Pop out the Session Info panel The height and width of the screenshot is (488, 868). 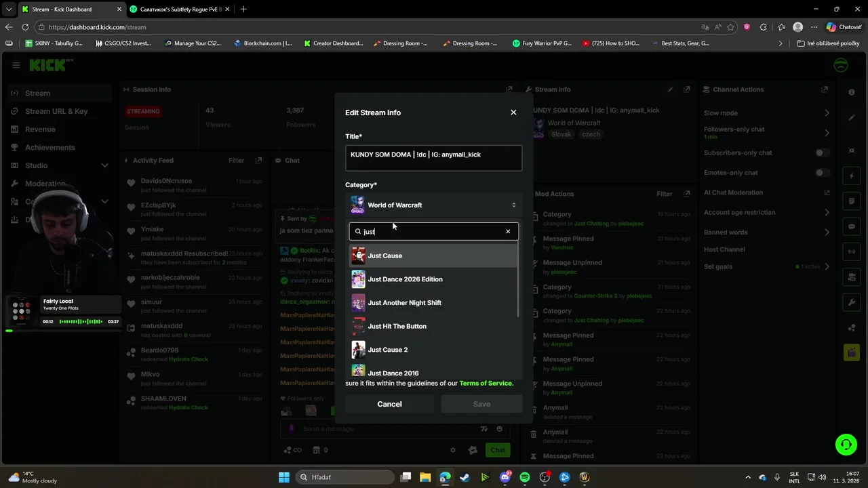pyautogui.click(x=509, y=89)
